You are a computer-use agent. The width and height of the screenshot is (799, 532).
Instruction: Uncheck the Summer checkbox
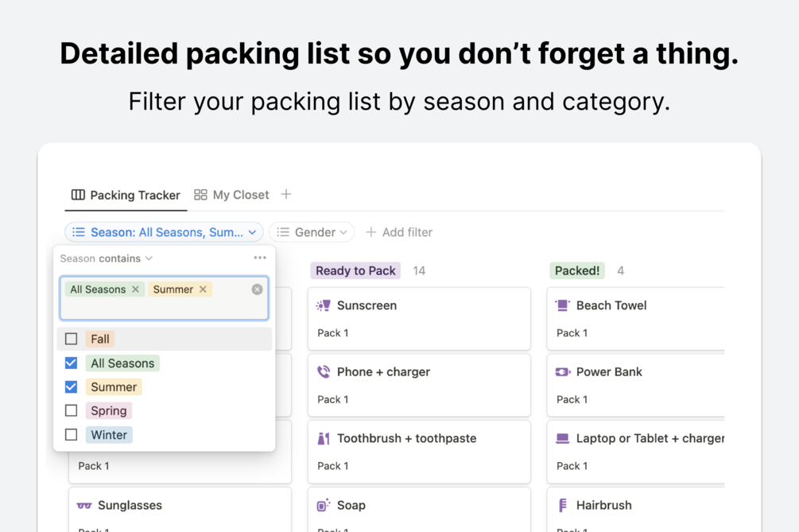pos(72,387)
